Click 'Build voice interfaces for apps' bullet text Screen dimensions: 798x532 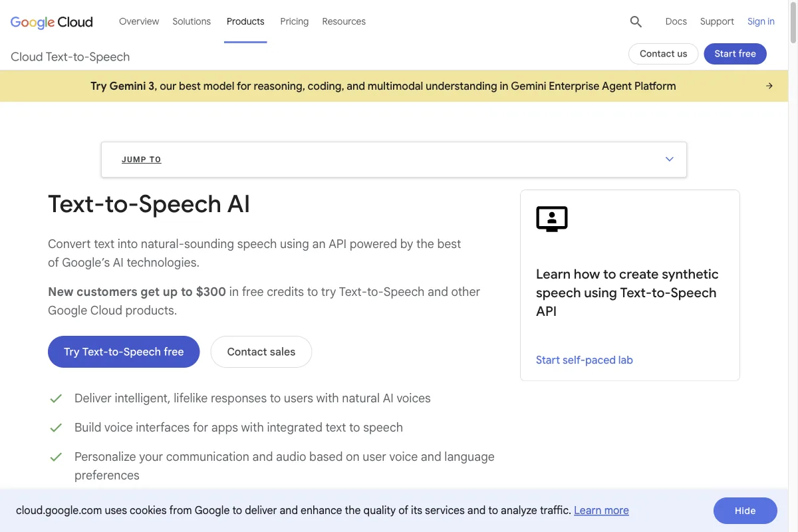[x=239, y=428]
